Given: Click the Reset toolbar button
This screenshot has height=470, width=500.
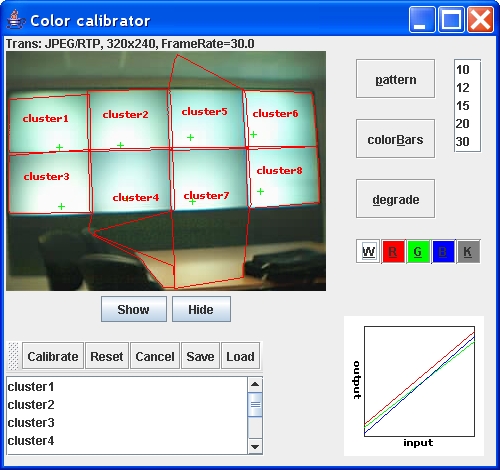Looking at the screenshot, I should [x=107, y=356].
